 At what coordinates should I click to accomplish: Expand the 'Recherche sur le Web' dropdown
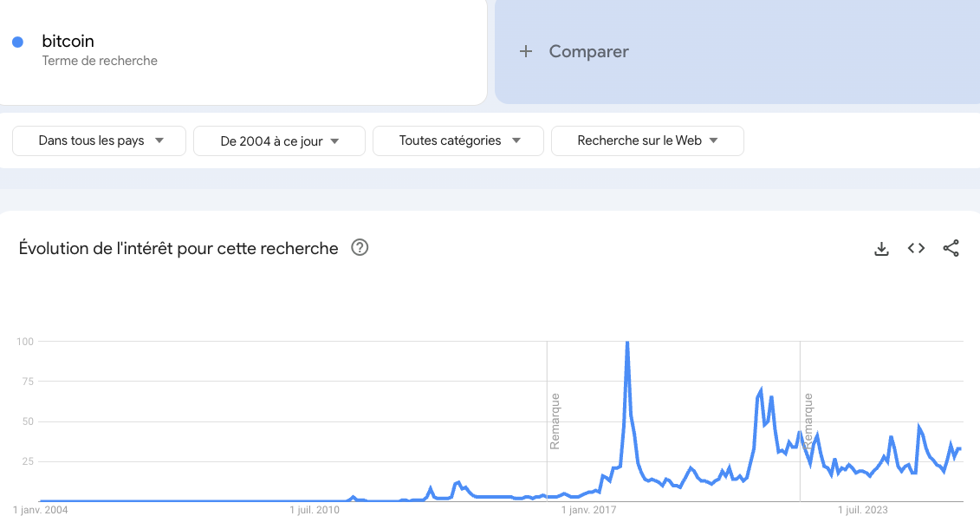647,140
